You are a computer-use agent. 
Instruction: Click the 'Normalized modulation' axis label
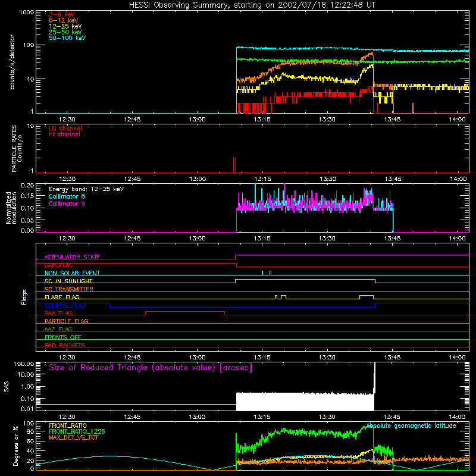pyautogui.click(x=11, y=208)
